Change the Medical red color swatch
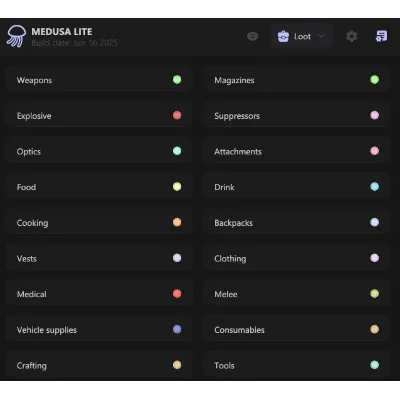This screenshot has width=400, height=400. click(x=177, y=294)
